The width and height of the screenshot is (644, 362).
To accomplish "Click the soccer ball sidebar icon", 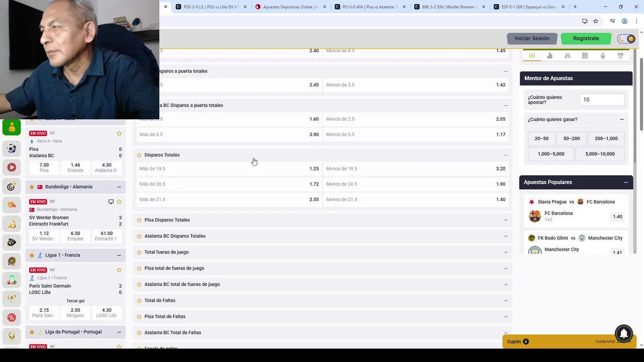I will click(12, 148).
